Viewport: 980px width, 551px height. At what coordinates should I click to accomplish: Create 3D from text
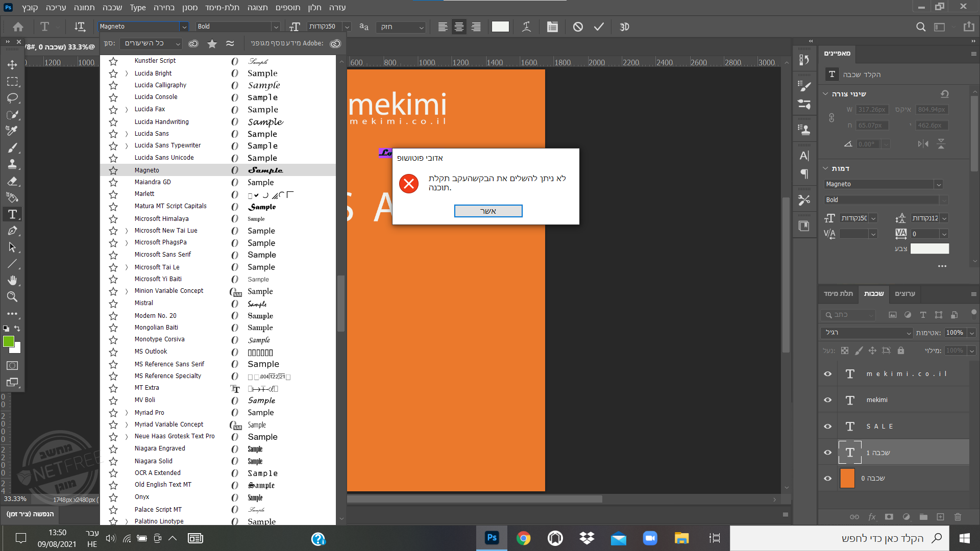(x=624, y=27)
